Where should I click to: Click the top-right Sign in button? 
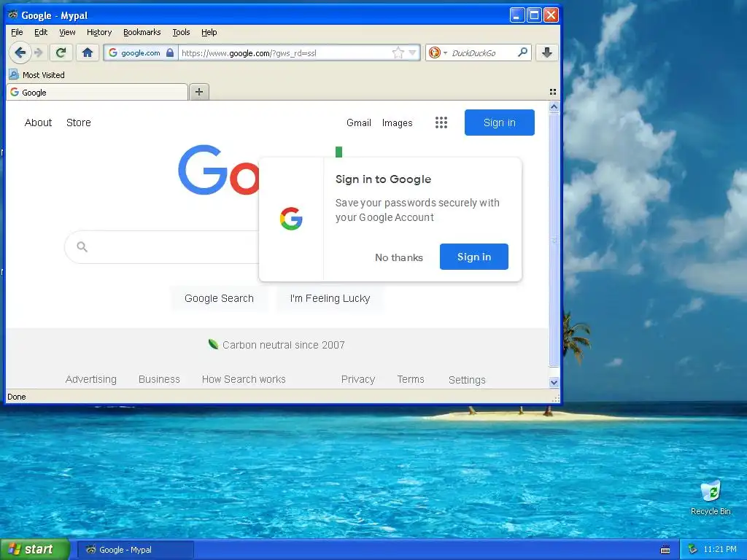click(499, 122)
